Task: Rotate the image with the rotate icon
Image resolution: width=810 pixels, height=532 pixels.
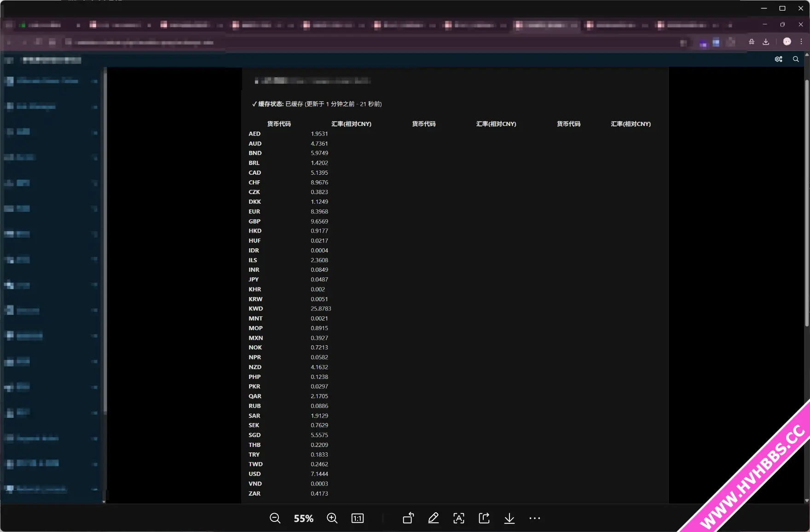Action: click(x=408, y=518)
